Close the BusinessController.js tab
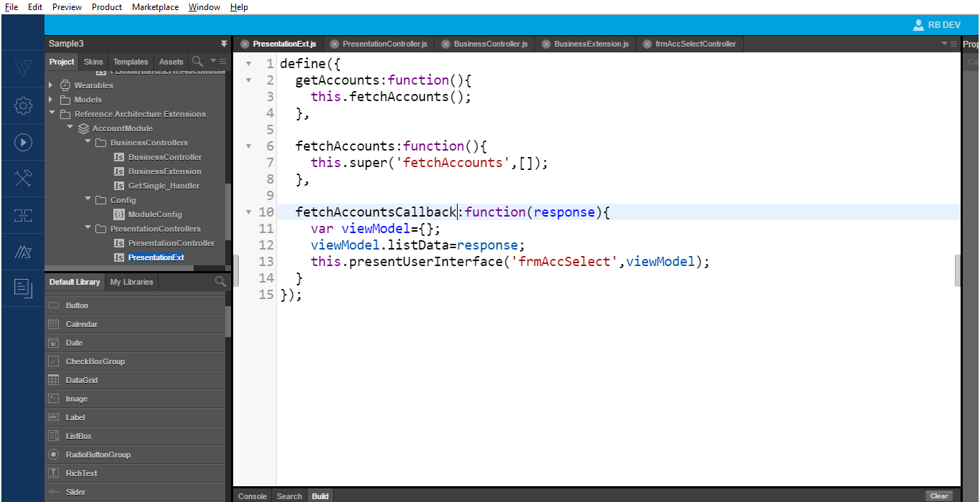 [x=446, y=44]
